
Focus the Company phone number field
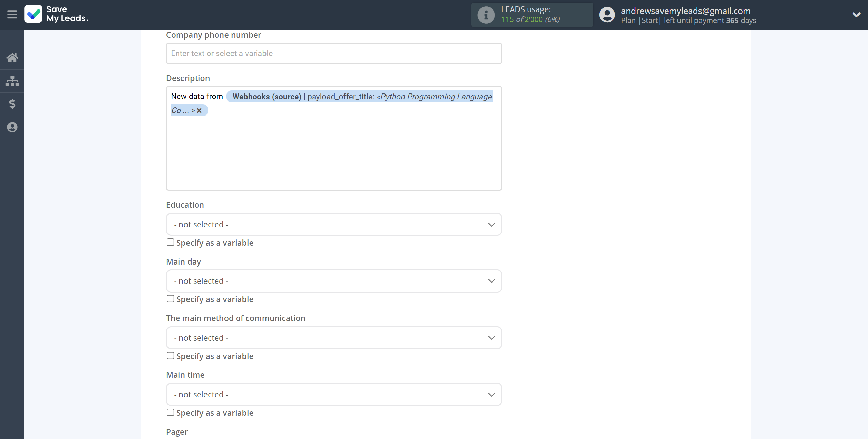[x=334, y=53]
